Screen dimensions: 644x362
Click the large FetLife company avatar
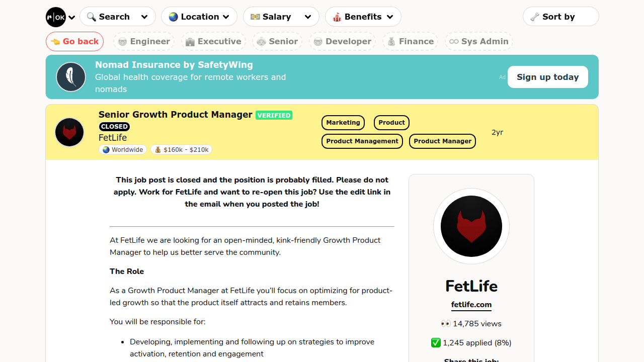pyautogui.click(x=471, y=226)
